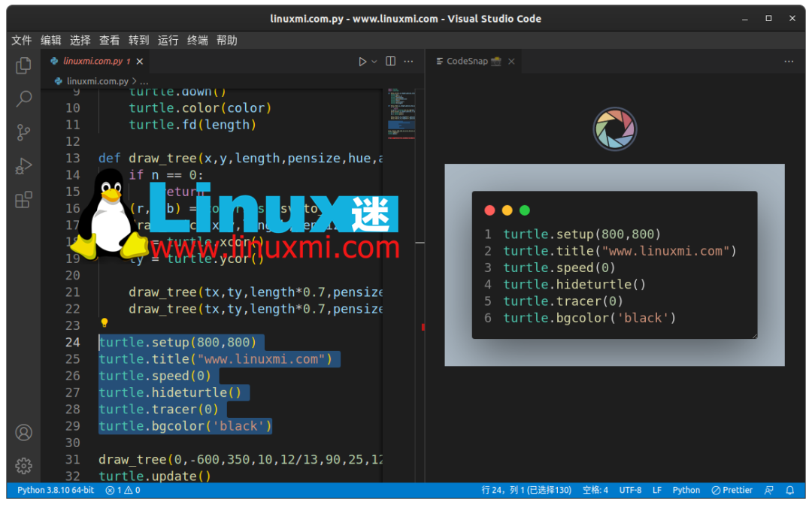Close the linuxmi.com.py editor tab

pyautogui.click(x=141, y=62)
